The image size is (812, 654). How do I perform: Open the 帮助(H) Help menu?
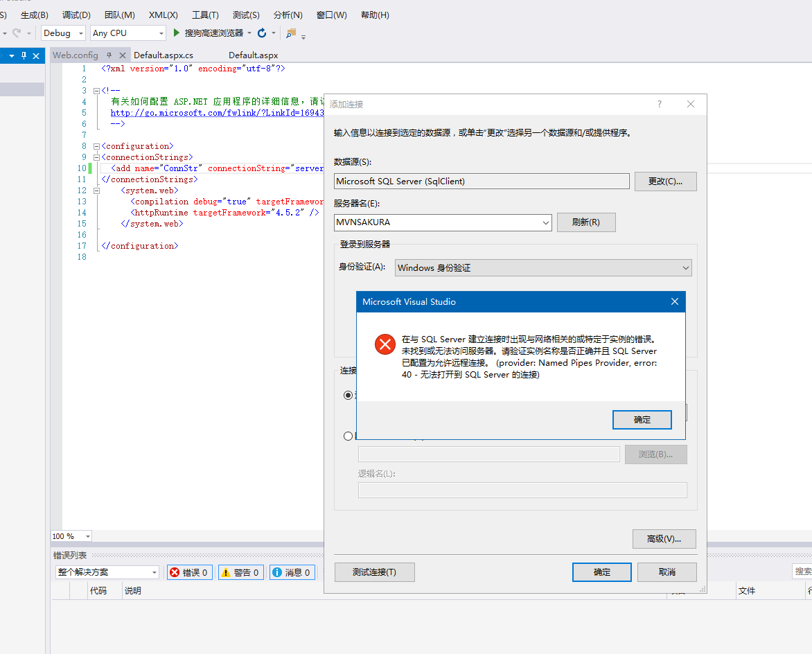[375, 15]
